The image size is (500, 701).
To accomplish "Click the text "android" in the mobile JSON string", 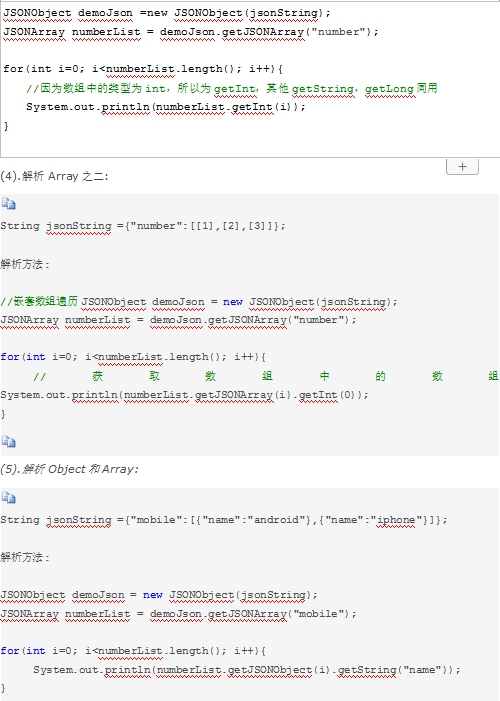I will click(277, 520).
